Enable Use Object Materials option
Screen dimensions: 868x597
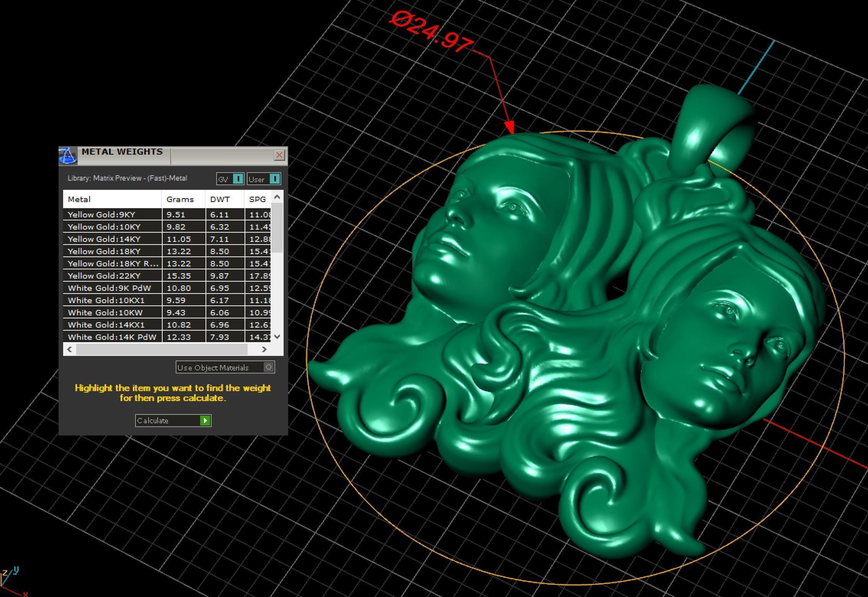(269, 367)
